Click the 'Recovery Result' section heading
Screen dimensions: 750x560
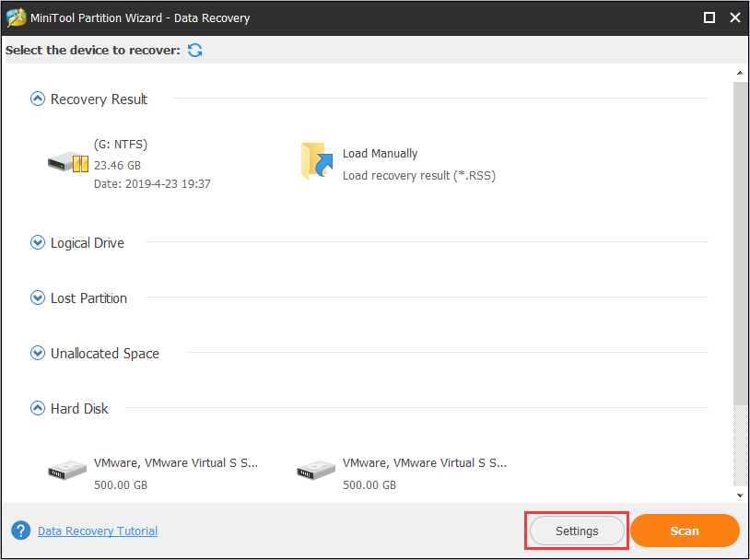coord(99,99)
